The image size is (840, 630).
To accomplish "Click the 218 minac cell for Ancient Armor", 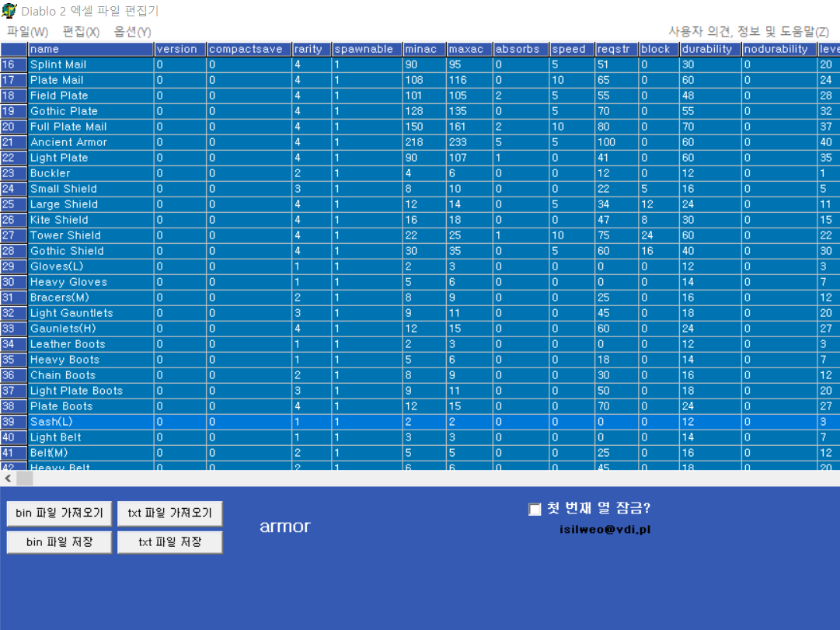I will (x=423, y=142).
